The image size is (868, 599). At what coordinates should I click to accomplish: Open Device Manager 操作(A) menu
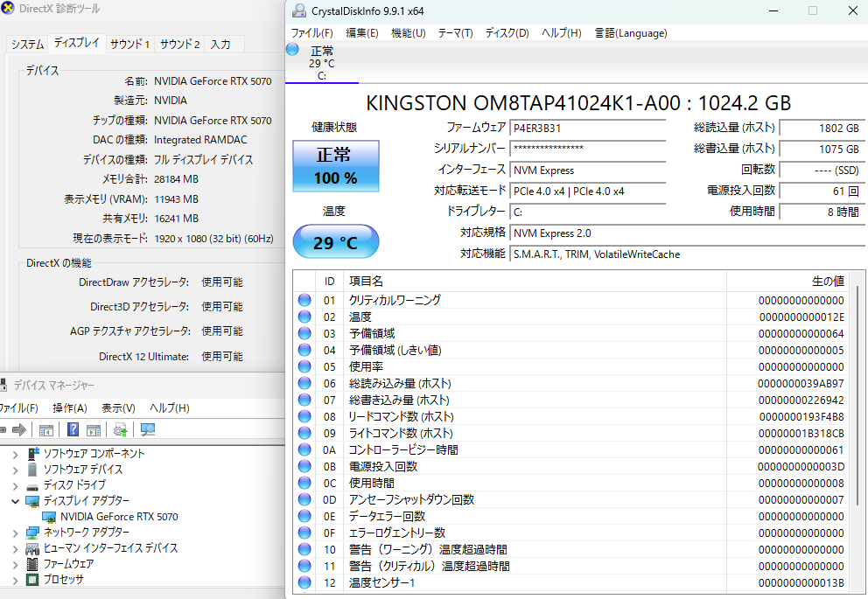click(70, 408)
